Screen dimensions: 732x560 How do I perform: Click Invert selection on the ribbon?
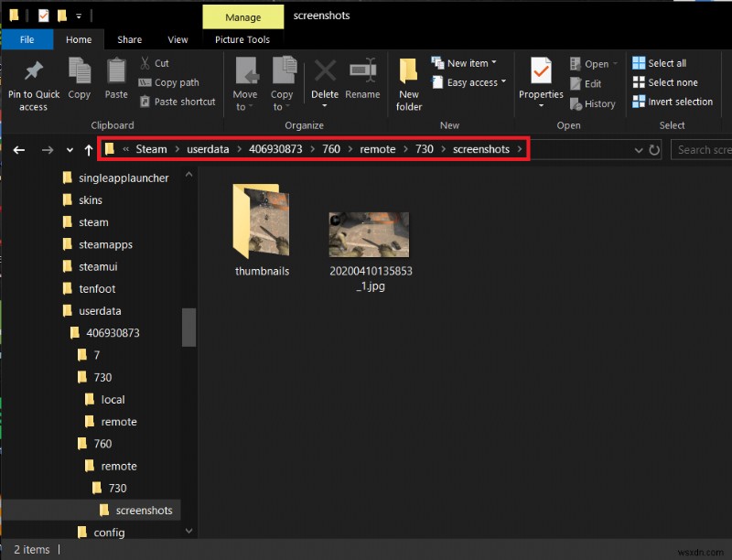[x=673, y=102]
